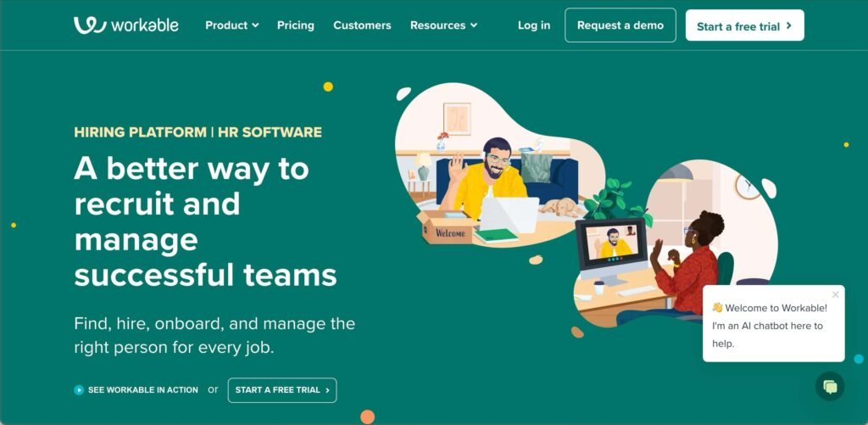Click the chevron next to Product
The image size is (868, 425).
click(x=254, y=25)
